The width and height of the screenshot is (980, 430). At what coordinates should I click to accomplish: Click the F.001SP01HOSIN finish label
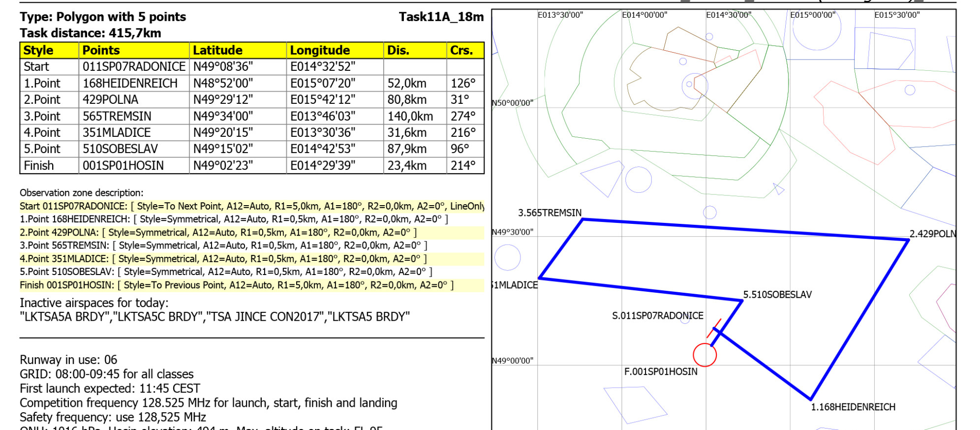(660, 372)
